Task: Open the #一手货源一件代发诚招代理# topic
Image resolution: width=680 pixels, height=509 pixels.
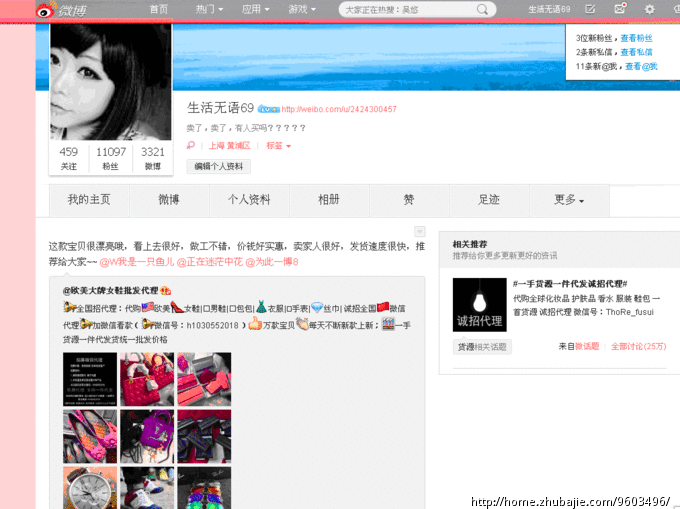Action: (x=570, y=284)
